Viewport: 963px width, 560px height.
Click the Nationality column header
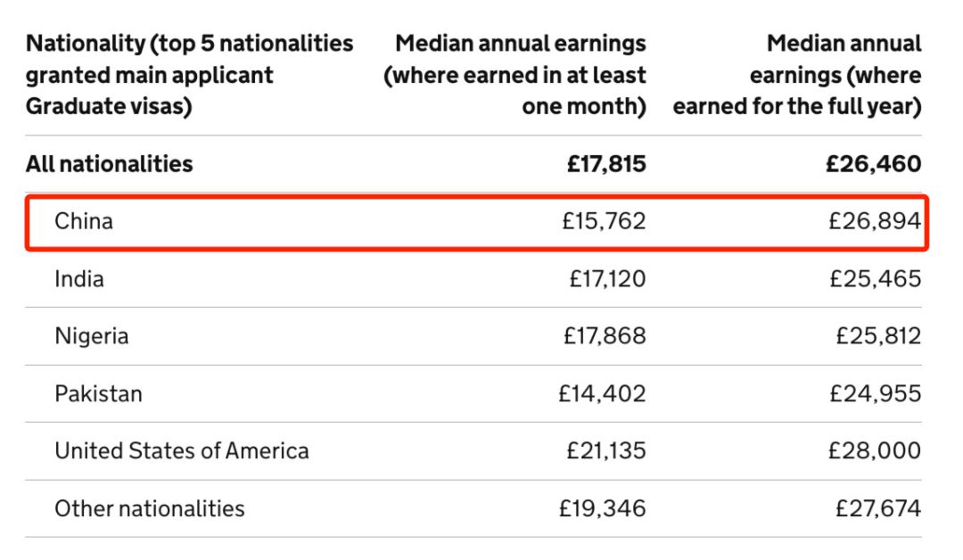[x=189, y=75]
